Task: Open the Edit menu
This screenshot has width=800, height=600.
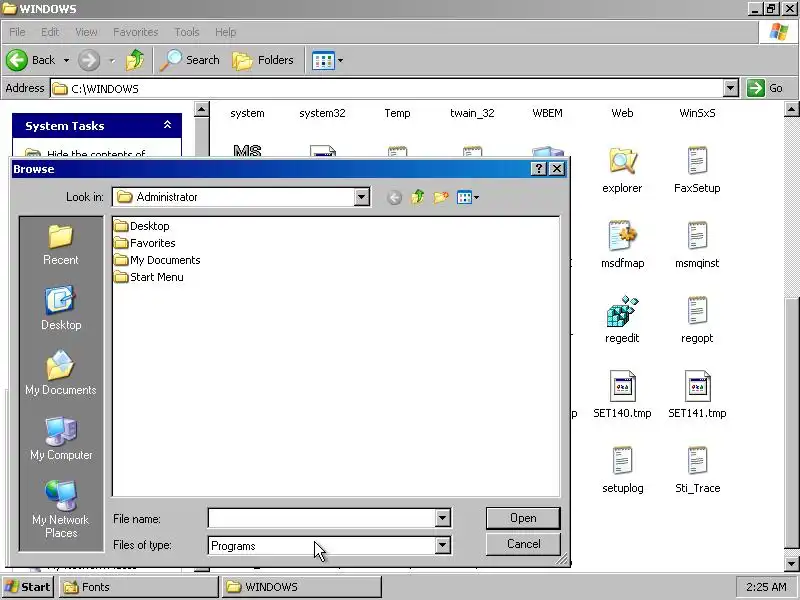Action: (x=50, y=32)
